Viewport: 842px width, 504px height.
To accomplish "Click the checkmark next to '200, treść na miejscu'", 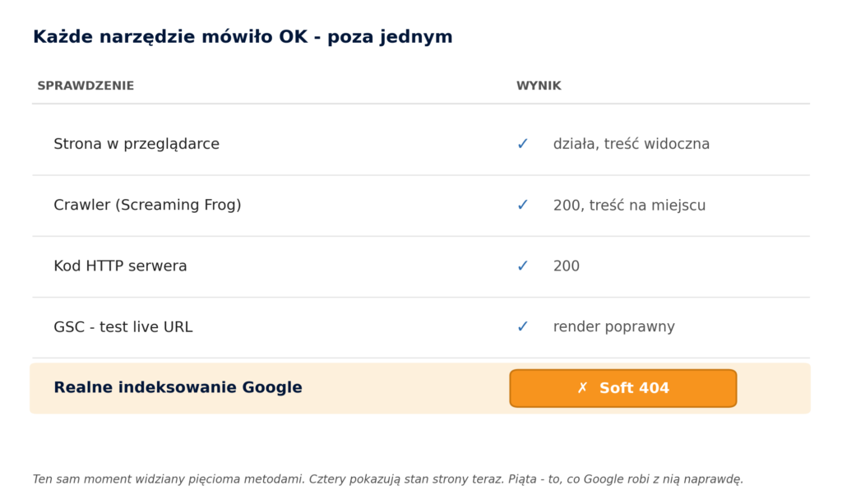I will click(522, 205).
